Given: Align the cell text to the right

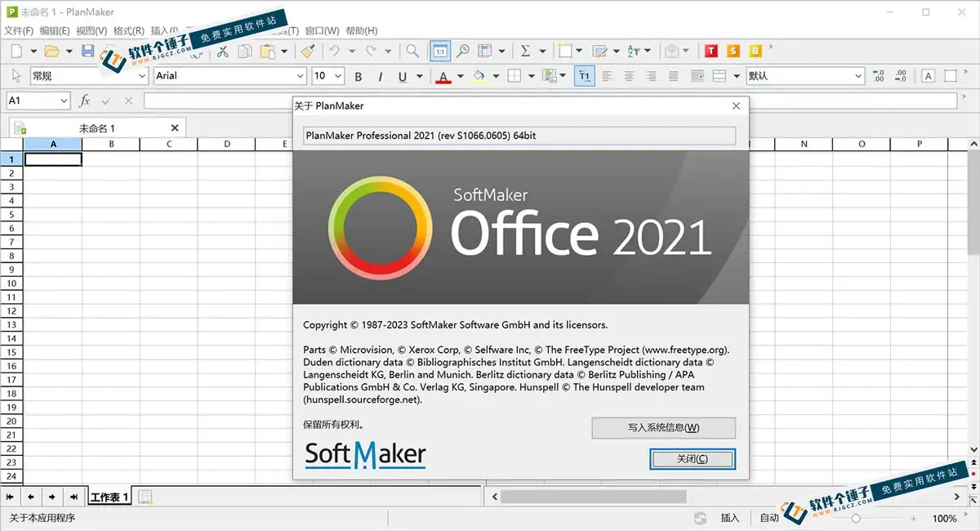Looking at the screenshot, I should click(651, 76).
